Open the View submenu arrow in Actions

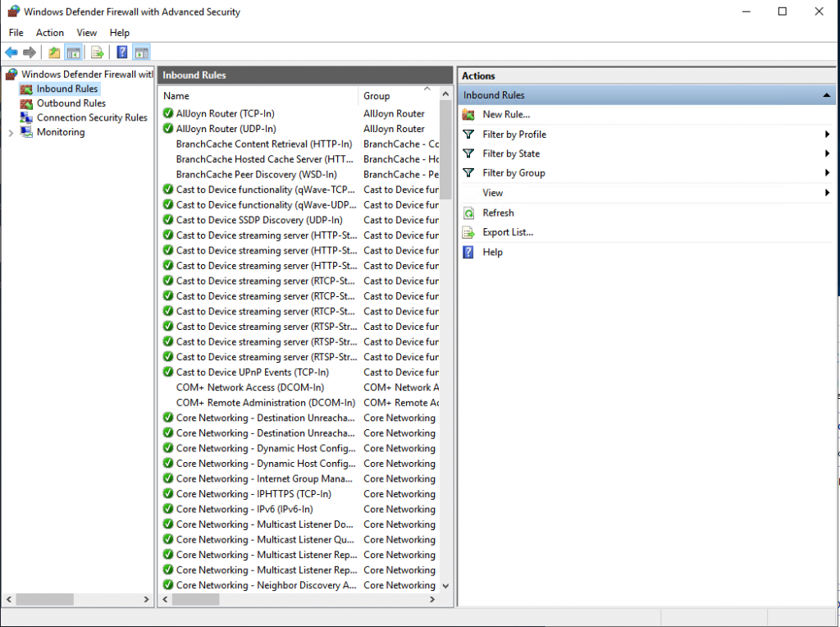pyautogui.click(x=827, y=192)
